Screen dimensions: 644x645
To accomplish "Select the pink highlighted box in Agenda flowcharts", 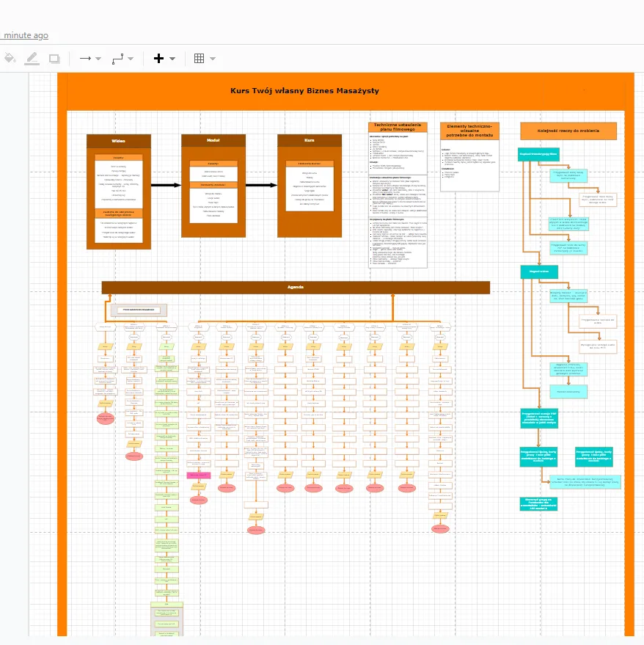I will (x=199, y=475).
